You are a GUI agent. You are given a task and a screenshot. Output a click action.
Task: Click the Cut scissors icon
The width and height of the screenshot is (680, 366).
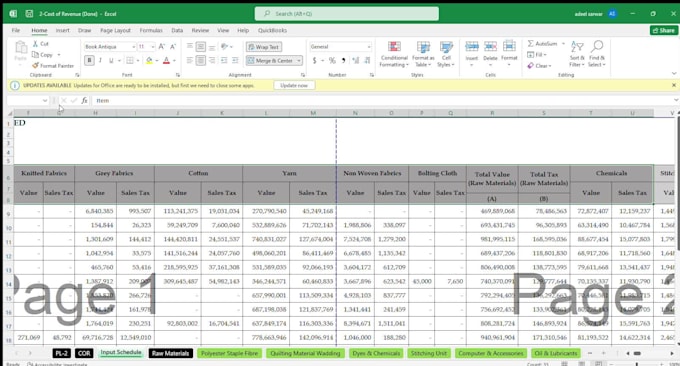point(35,44)
